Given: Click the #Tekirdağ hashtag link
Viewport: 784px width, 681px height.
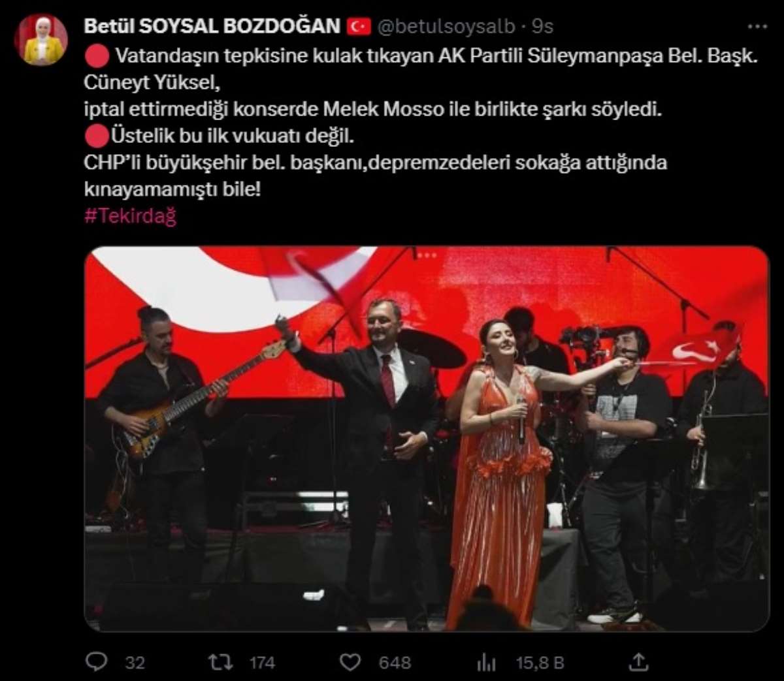Looking at the screenshot, I should [x=130, y=216].
